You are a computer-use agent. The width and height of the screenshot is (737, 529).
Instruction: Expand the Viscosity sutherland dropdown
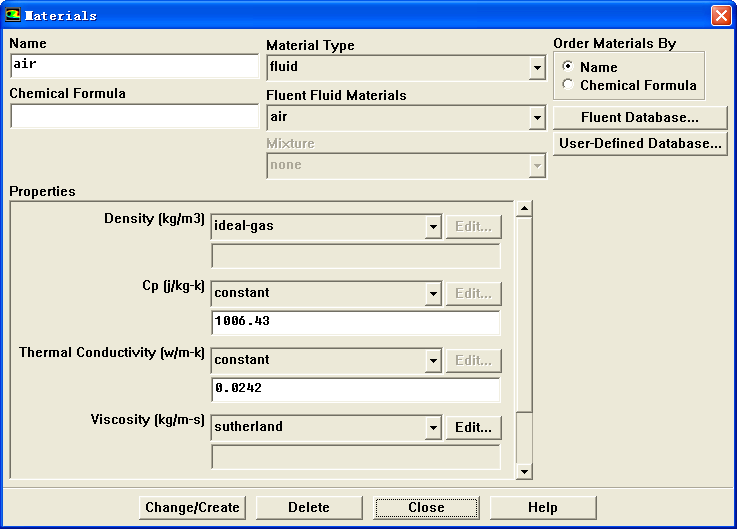click(432, 428)
